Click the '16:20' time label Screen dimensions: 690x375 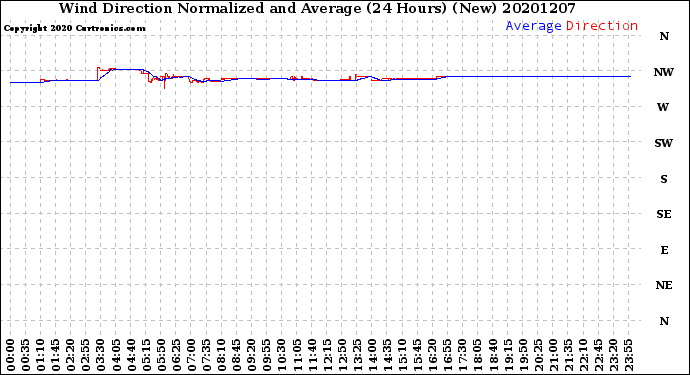click(x=433, y=355)
